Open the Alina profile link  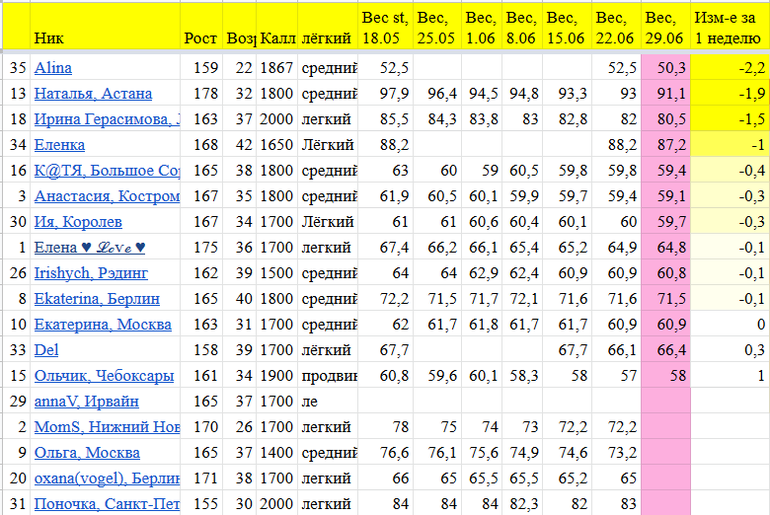click(x=53, y=68)
